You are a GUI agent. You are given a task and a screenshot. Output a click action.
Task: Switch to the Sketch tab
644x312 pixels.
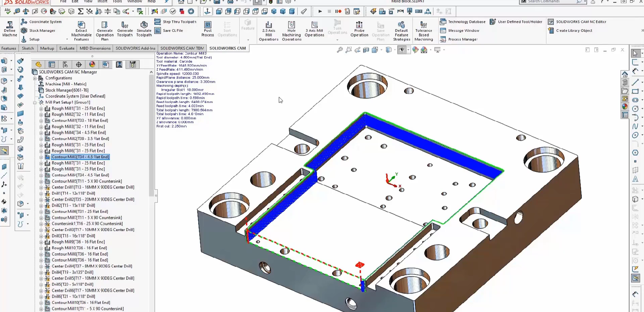(28, 48)
